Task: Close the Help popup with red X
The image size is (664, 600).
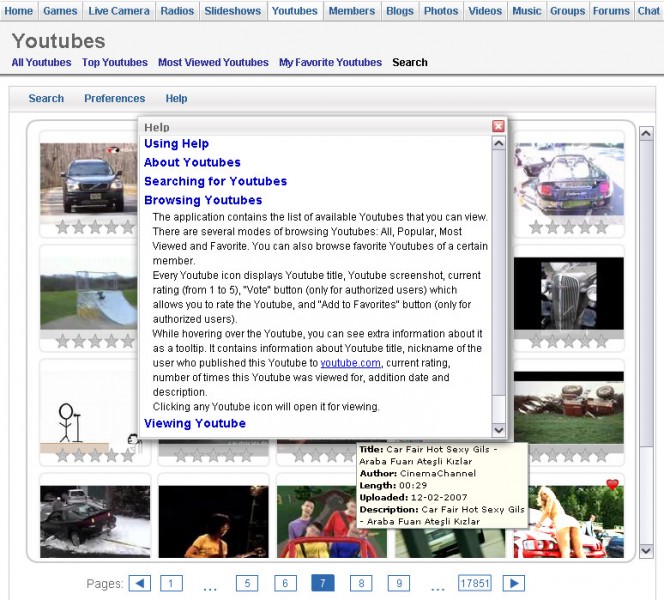Action: pyautogui.click(x=498, y=126)
